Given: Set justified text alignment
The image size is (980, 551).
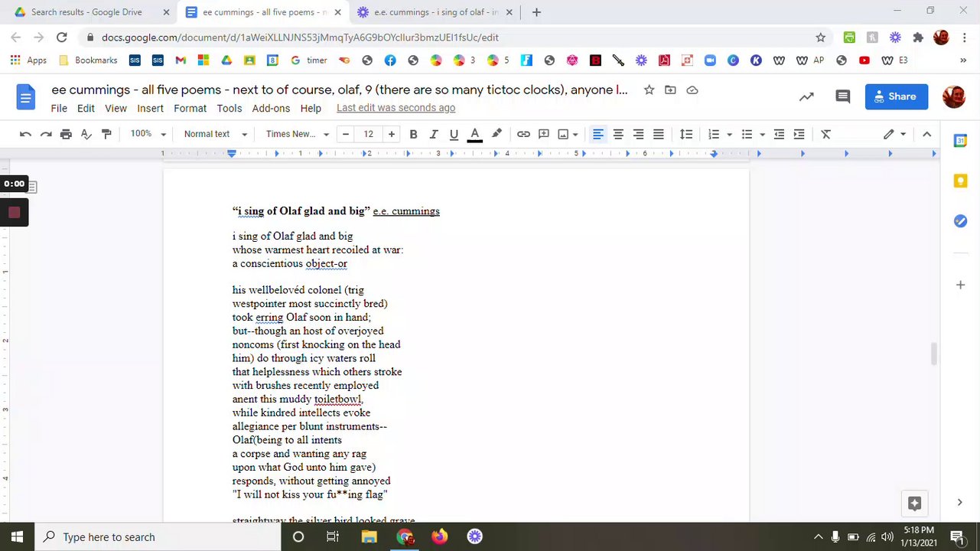Looking at the screenshot, I should pyautogui.click(x=658, y=134).
